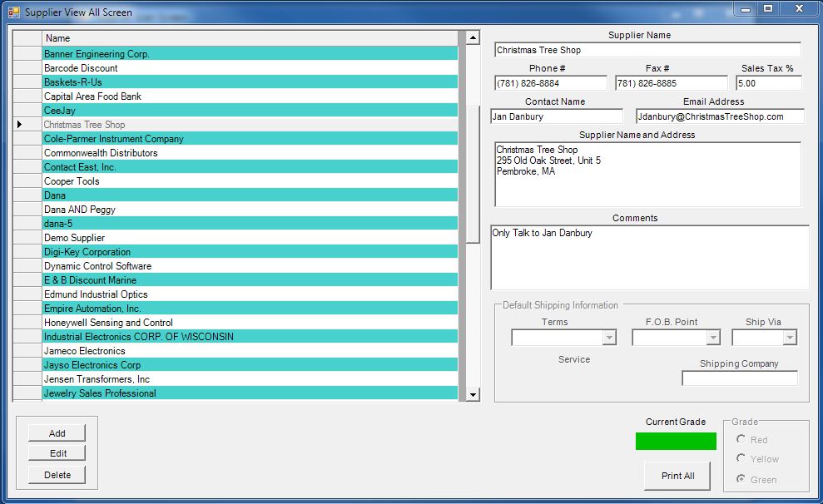Screen dimensions: 823x504
Task: Select the Baskets-R-Us row
Action: pyautogui.click(x=250, y=82)
